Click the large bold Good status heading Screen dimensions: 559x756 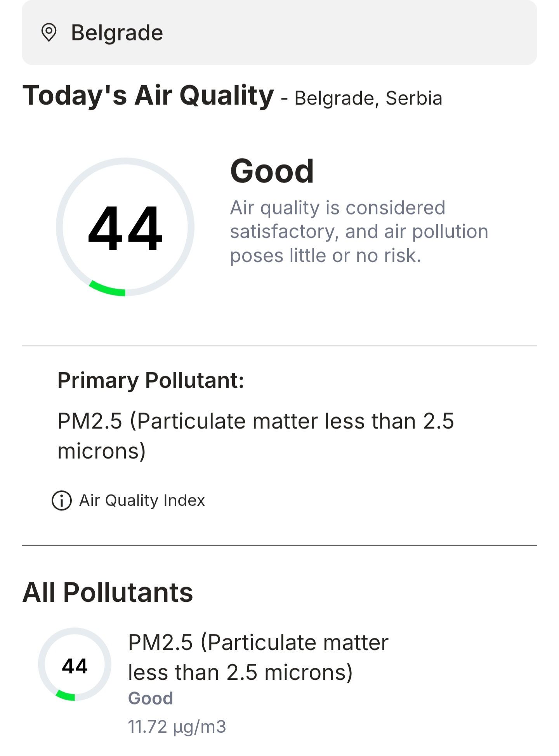coord(272,171)
